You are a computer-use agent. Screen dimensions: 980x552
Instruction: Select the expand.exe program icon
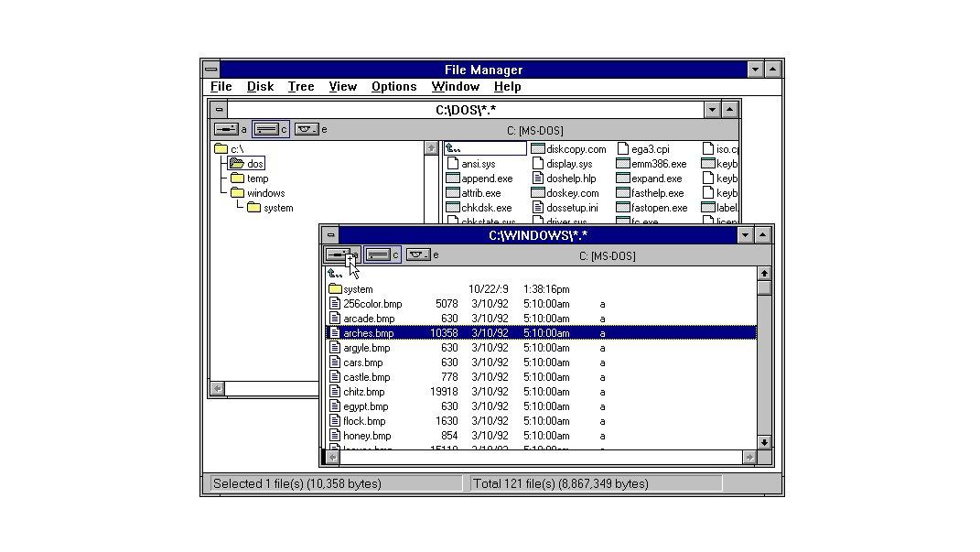coord(622,179)
